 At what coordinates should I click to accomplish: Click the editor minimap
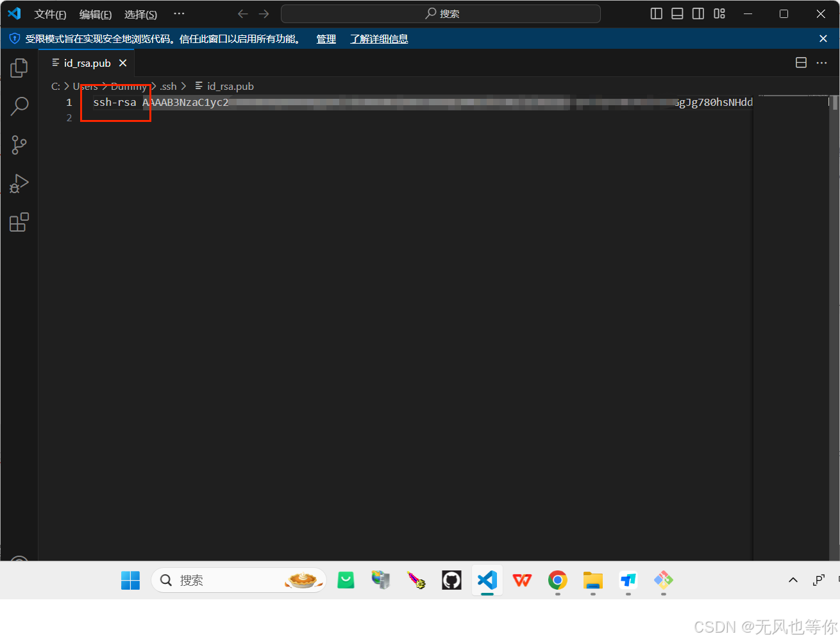pyautogui.click(x=792, y=327)
